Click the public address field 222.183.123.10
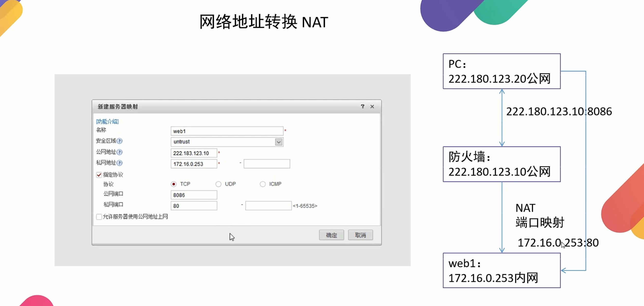 click(x=194, y=153)
